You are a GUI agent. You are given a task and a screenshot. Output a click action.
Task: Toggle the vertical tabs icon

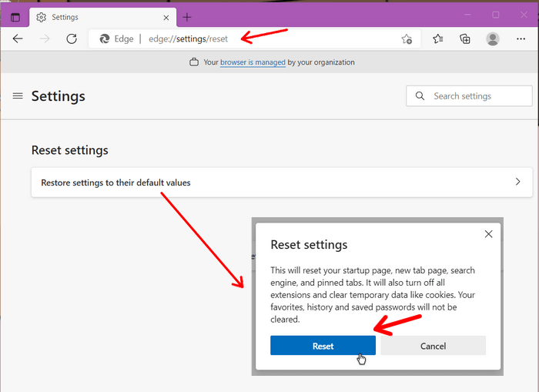click(15, 17)
